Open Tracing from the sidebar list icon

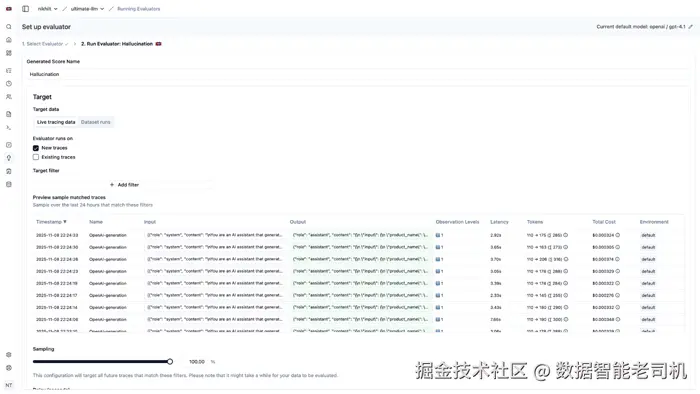pyautogui.click(x=8, y=71)
